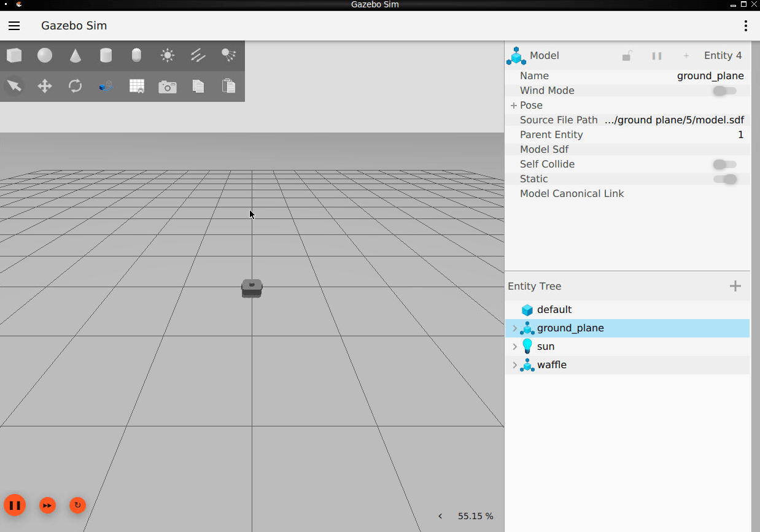Expand the Pose section
Image resolution: width=760 pixels, height=532 pixels.
pyautogui.click(x=513, y=105)
